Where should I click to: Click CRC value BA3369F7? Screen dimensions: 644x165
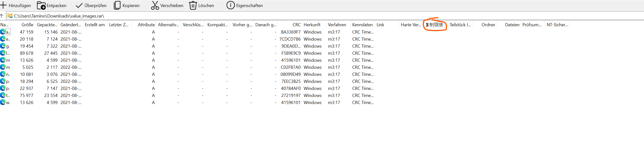[291, 32]
